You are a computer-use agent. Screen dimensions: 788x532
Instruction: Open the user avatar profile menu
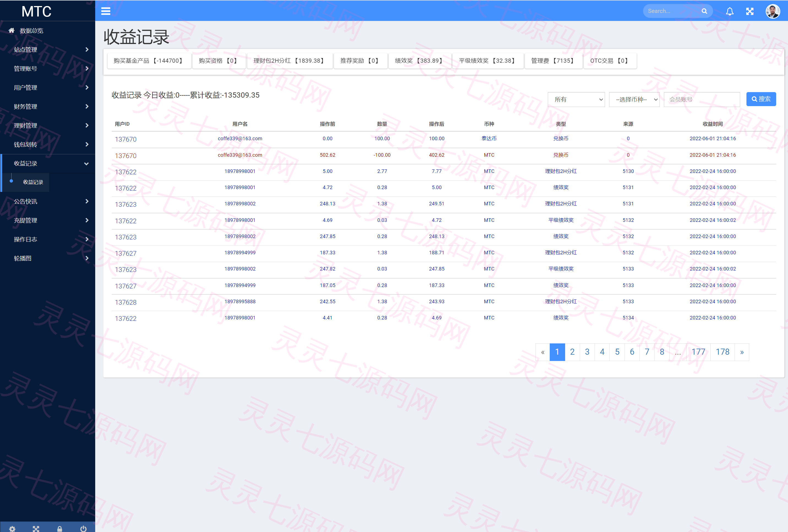tap(773, 11)
